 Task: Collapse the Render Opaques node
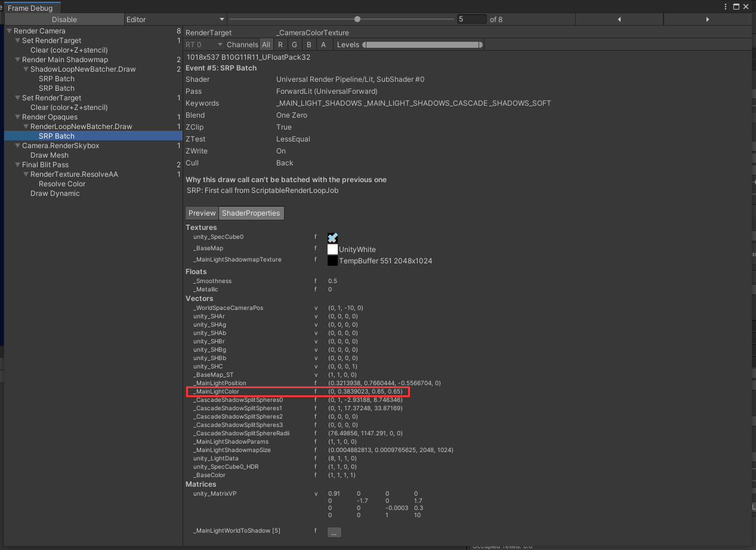click(17, 117)
